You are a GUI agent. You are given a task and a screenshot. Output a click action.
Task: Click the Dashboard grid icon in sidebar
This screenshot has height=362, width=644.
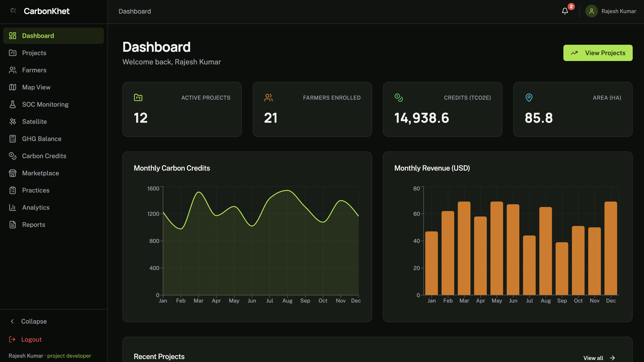[12, 35]
